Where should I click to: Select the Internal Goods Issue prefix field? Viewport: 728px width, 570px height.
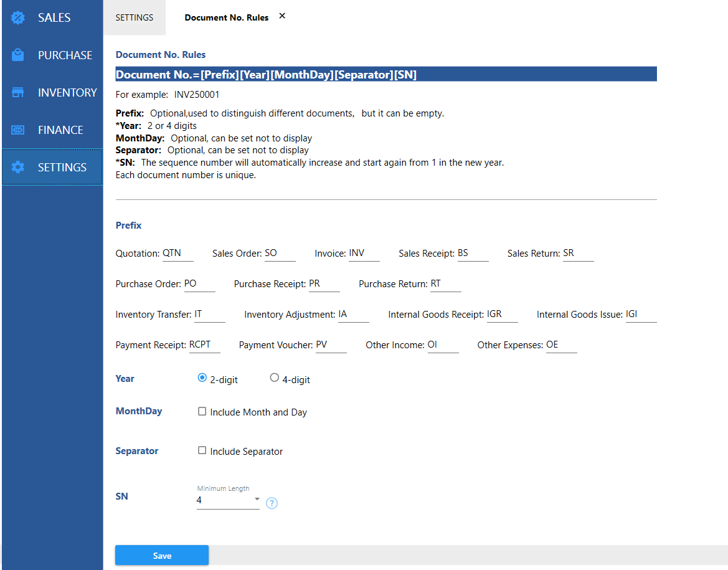point(641,315)
